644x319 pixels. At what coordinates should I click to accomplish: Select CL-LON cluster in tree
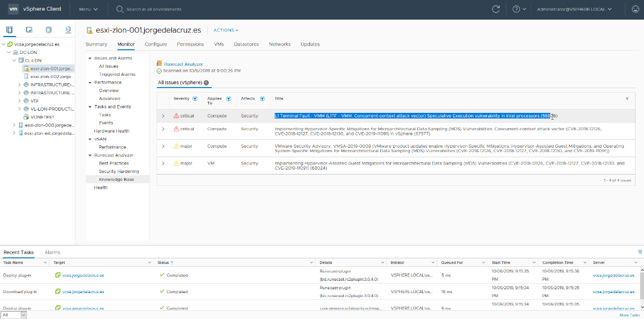point(33,61)
